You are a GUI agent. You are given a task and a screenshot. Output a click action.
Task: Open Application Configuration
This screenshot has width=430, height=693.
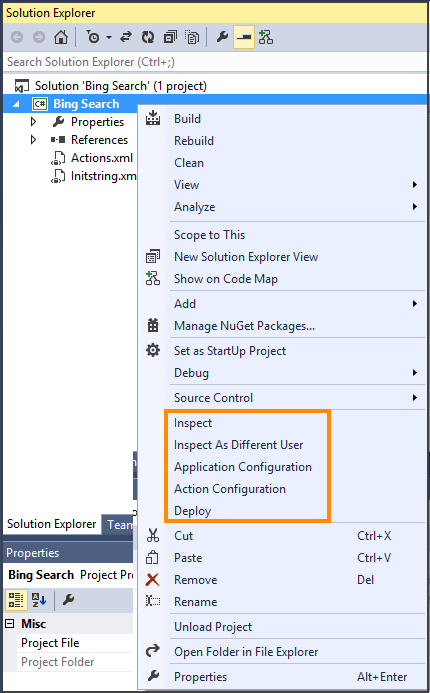click(243, 467)
